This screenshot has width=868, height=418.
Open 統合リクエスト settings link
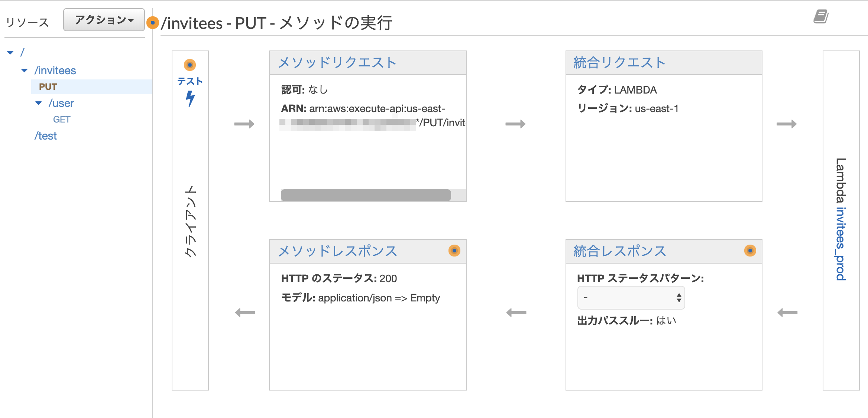pos(619,63)
